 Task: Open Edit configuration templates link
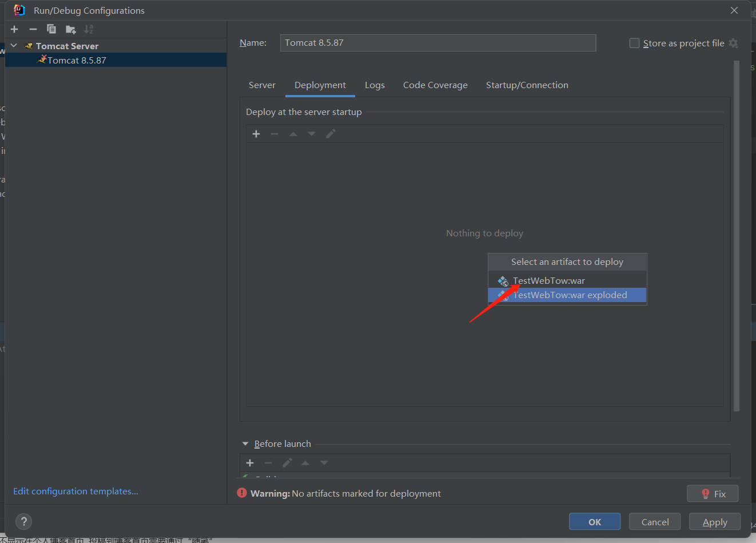[x=75, y=492]
